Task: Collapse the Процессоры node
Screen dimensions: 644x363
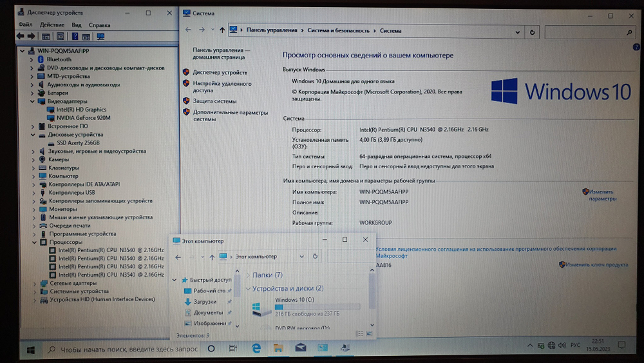Action: (x=35, y=242)
